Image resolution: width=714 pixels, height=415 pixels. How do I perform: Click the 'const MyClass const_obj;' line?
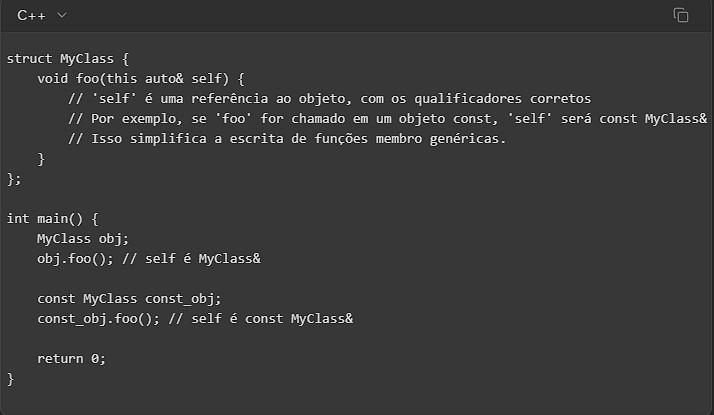pos(129,298)
